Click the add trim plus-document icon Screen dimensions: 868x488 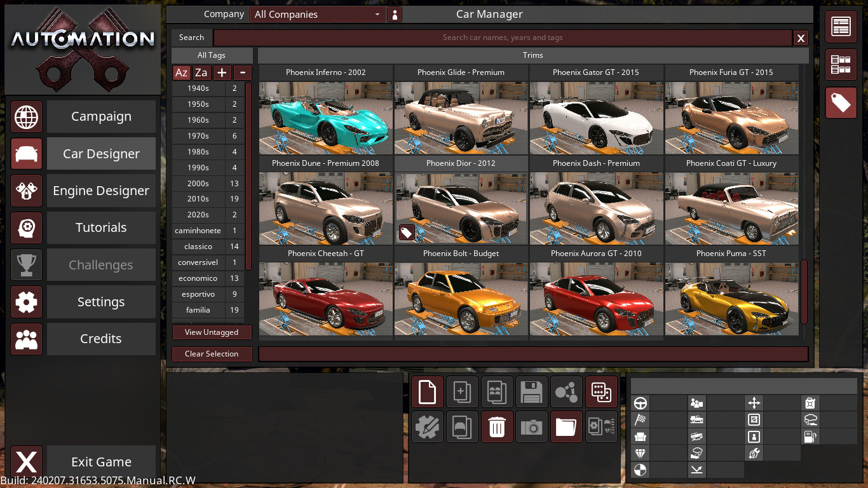click(x=462, y=392)
